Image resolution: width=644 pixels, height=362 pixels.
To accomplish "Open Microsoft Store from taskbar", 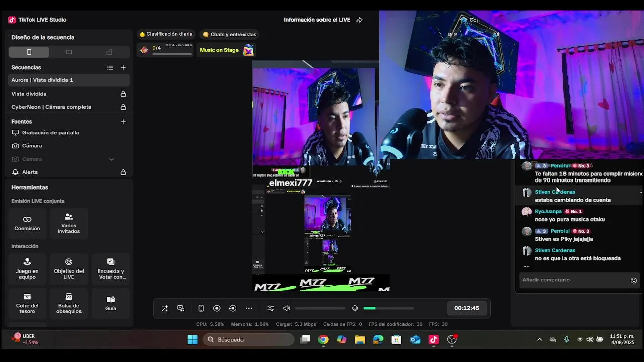I will tap(396, 340).
